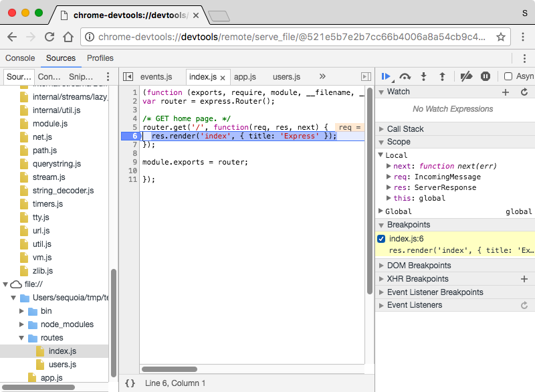Expand the Event Listener Breakpoints section
The image size is (535, 392).
(381, 292)
